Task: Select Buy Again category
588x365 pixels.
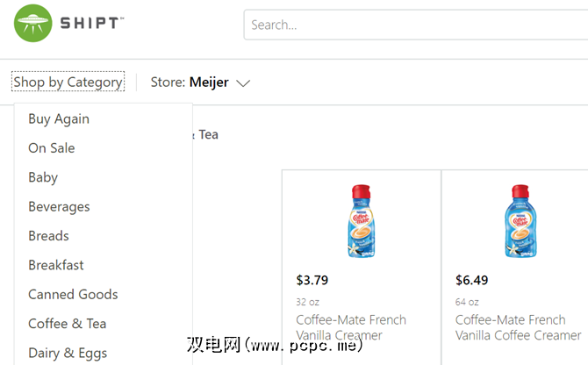Action: coord(59,118)
